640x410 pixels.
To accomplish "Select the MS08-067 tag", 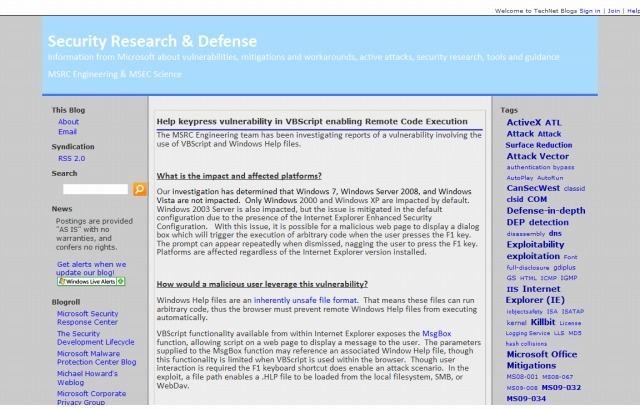I will 557,377.
